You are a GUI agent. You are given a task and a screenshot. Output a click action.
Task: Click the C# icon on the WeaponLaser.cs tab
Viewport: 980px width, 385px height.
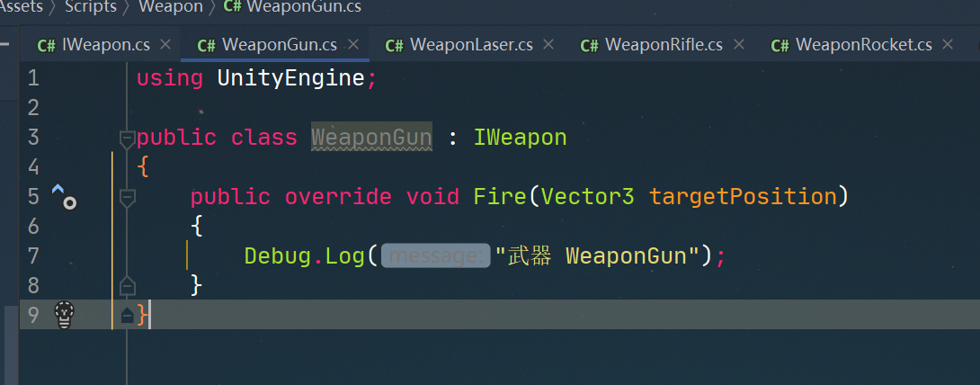point(395,45)
